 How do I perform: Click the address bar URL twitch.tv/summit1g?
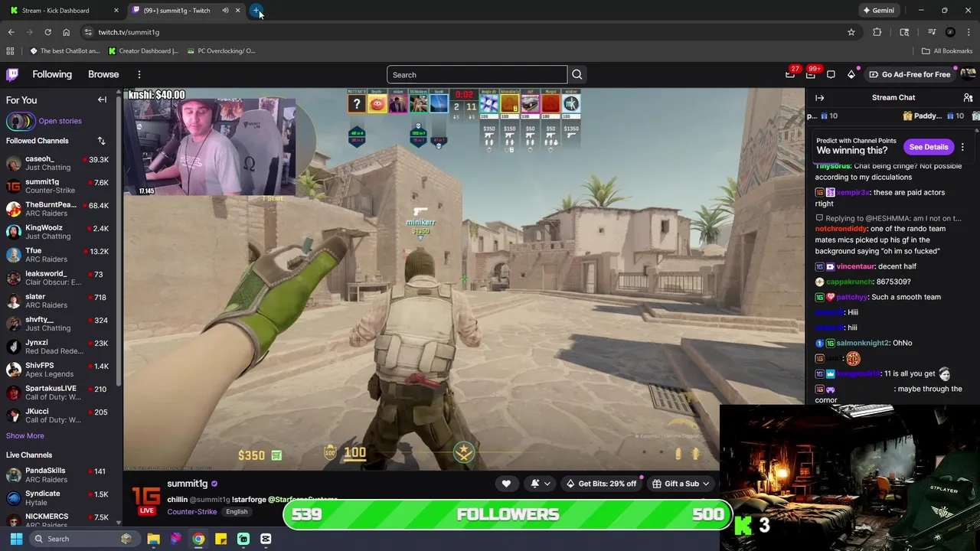[129, 32]
